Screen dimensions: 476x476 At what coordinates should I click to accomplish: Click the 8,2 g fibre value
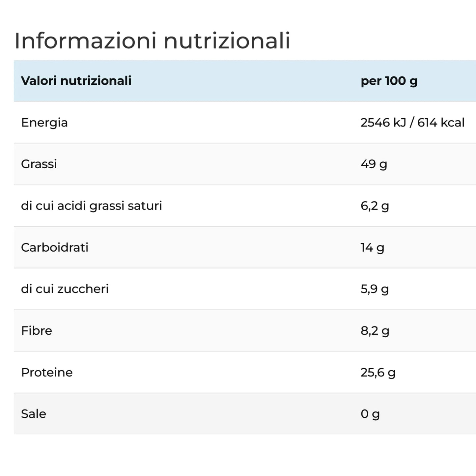pos(375,331)
